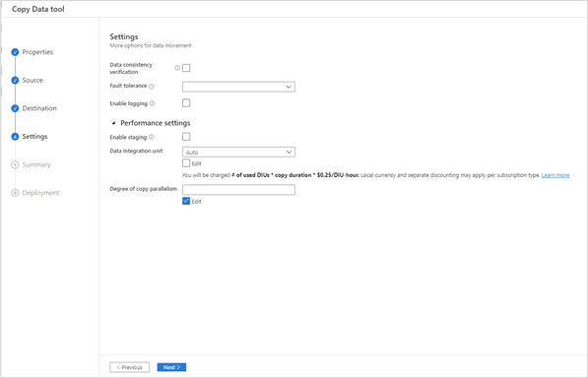Click the Source step circle icon

pos(15,80)
